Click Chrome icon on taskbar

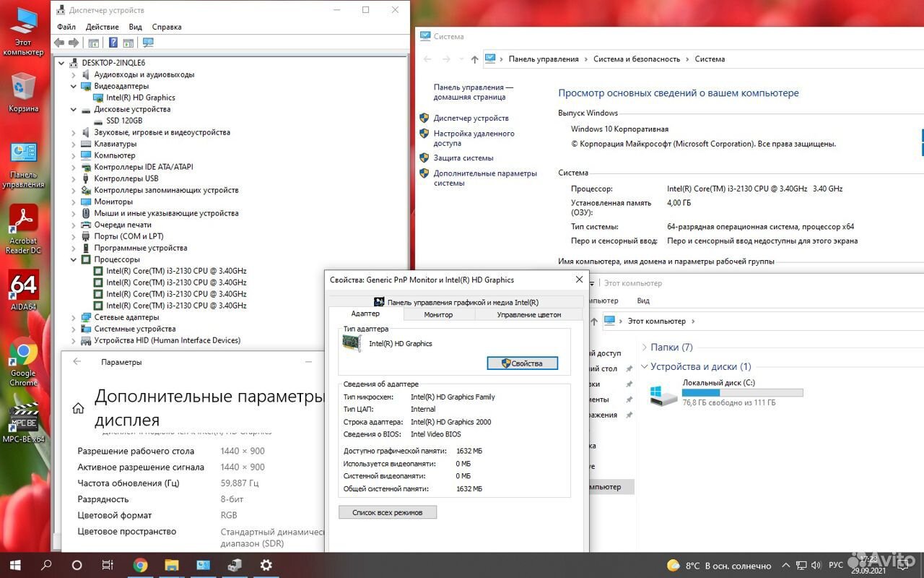pos(140,565)
